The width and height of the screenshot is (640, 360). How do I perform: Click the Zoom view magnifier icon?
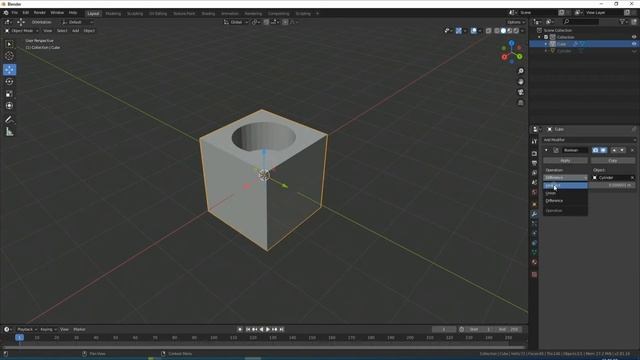click(x=520, y=71)
